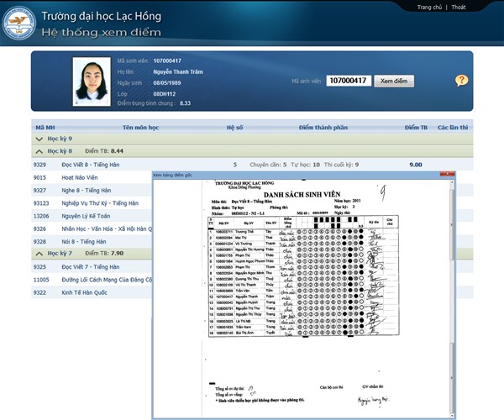Collapse the Học kỳ 7 semester group
The height and width of the screenshot is (420, 504).
pos(39,253)
